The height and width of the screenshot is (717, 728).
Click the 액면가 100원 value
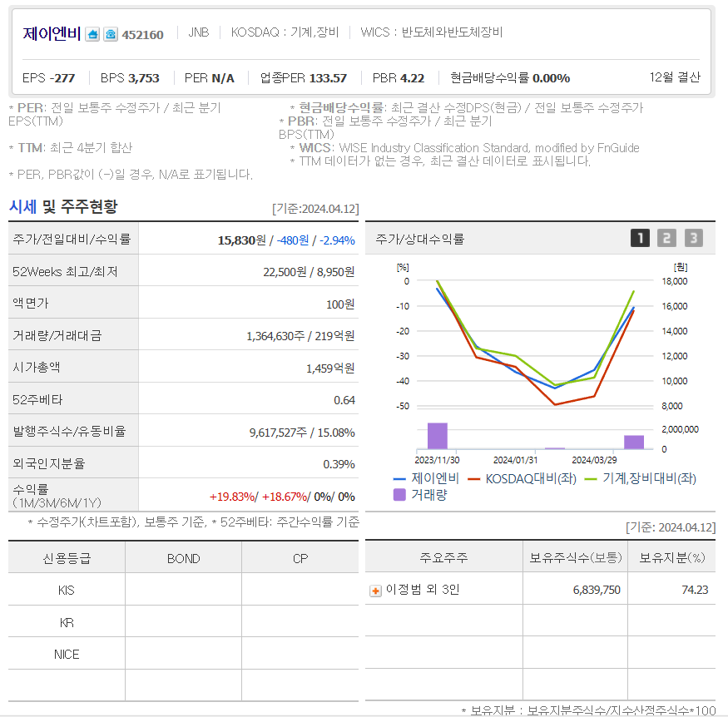(340, 304)
